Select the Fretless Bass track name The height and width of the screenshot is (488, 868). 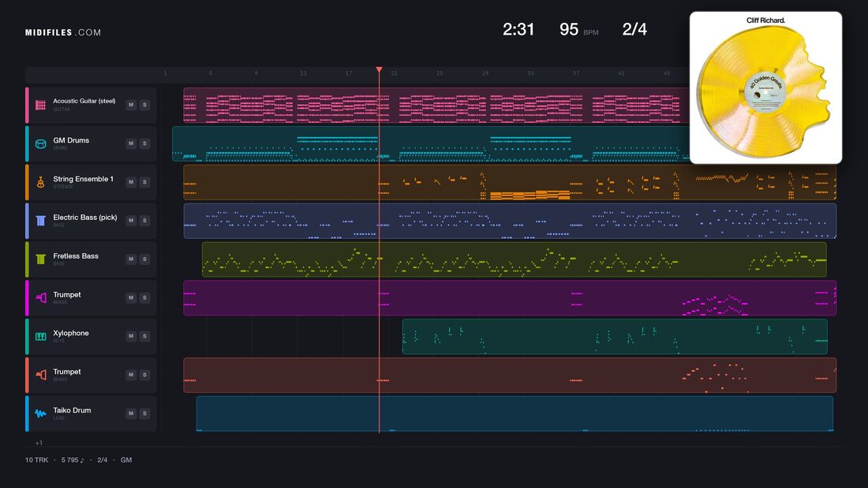click(x=75, y=256)
